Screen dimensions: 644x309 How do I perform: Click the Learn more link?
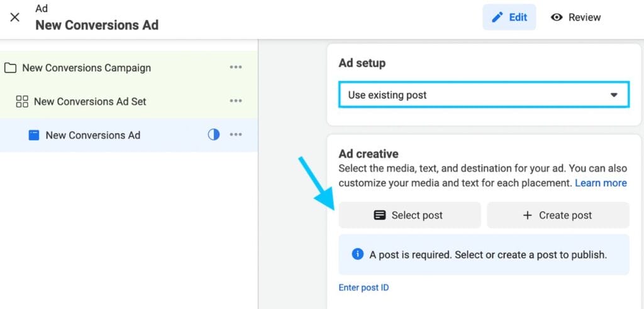point(601,183)
